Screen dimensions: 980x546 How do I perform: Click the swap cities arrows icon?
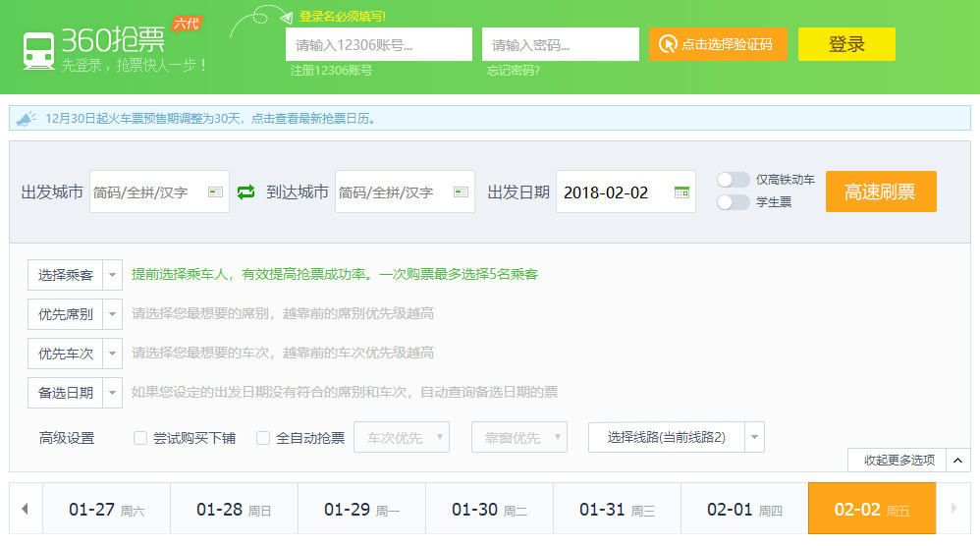point(245,191)
